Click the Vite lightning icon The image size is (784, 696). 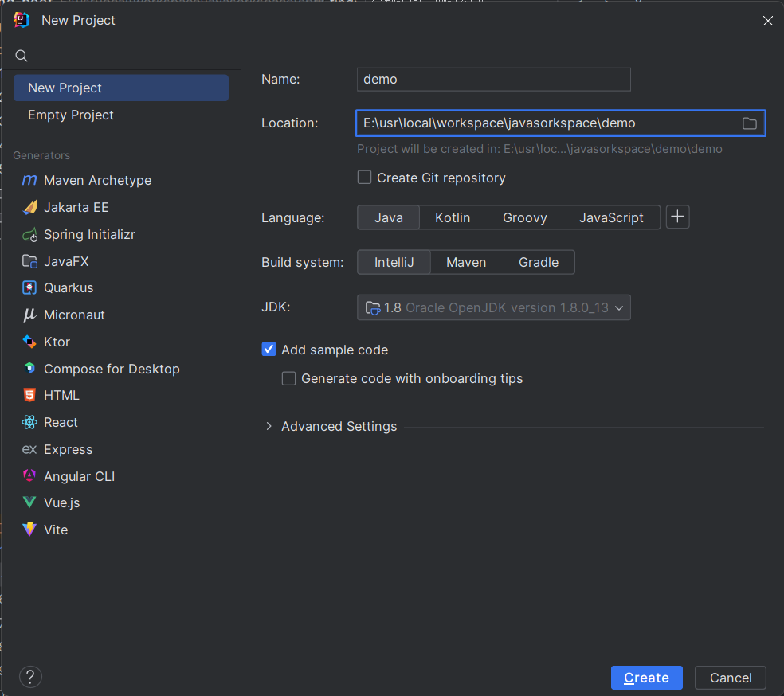[x=29, y=529]
